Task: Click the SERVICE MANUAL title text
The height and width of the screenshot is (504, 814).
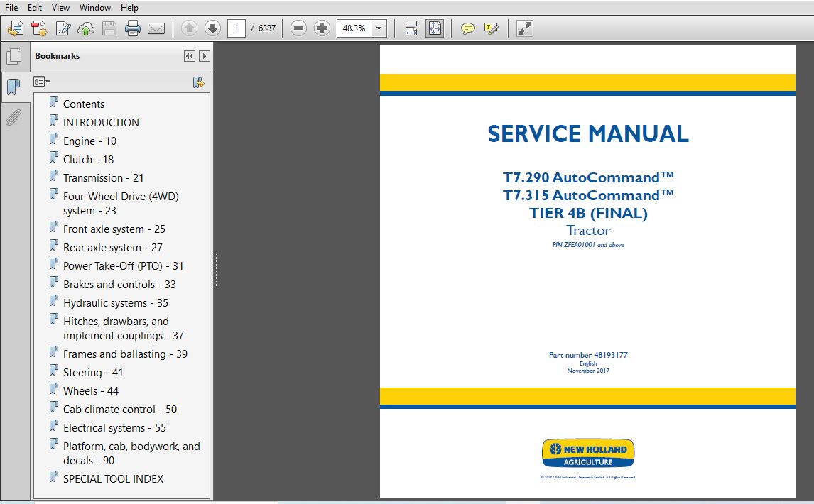Action: (587, 134)
